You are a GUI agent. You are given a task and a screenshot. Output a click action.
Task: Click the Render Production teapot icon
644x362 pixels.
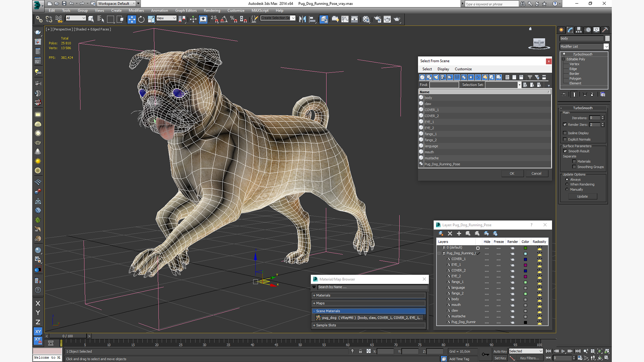coord(397,19)
